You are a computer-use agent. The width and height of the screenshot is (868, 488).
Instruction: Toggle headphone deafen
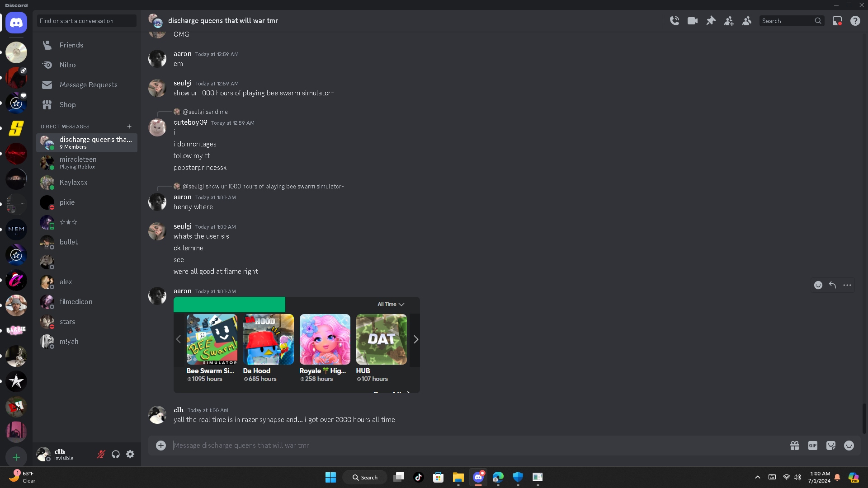tap(116, 454)
